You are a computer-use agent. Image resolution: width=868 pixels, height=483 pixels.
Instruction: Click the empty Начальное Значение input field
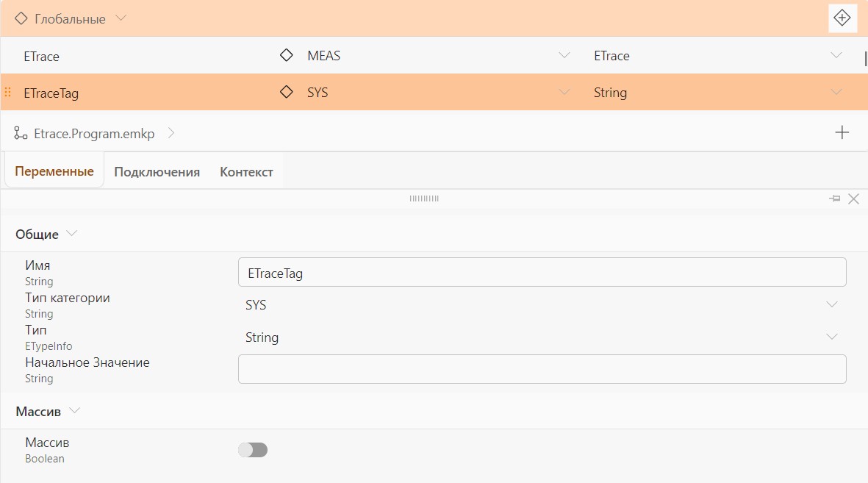(542, 369)
